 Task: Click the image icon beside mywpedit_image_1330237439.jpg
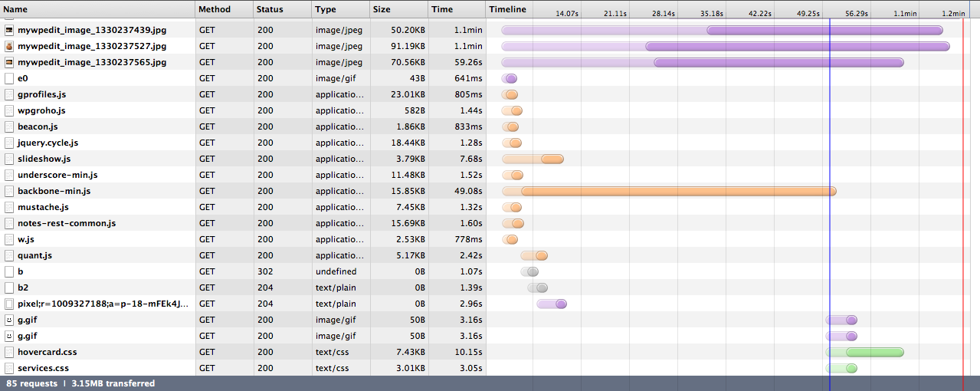click(9, 30)
